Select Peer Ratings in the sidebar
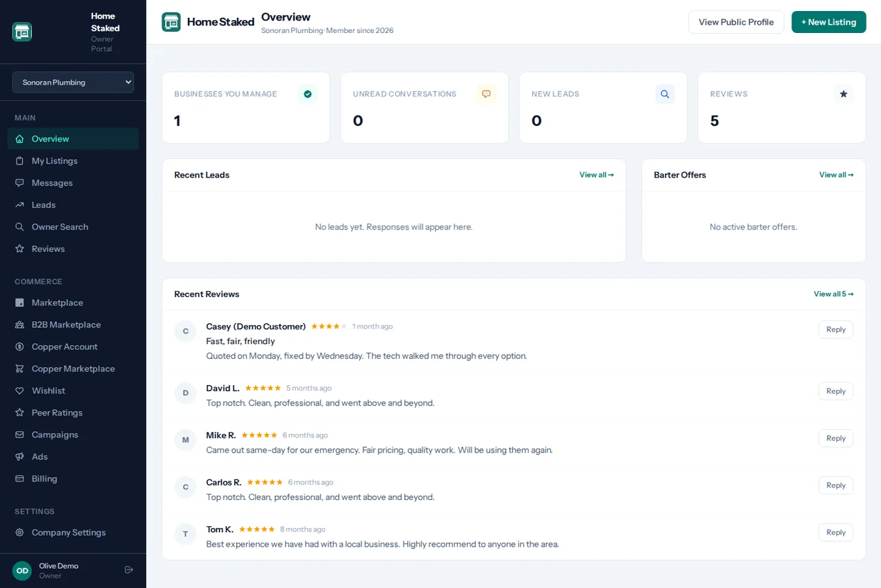 pos(73,413)
